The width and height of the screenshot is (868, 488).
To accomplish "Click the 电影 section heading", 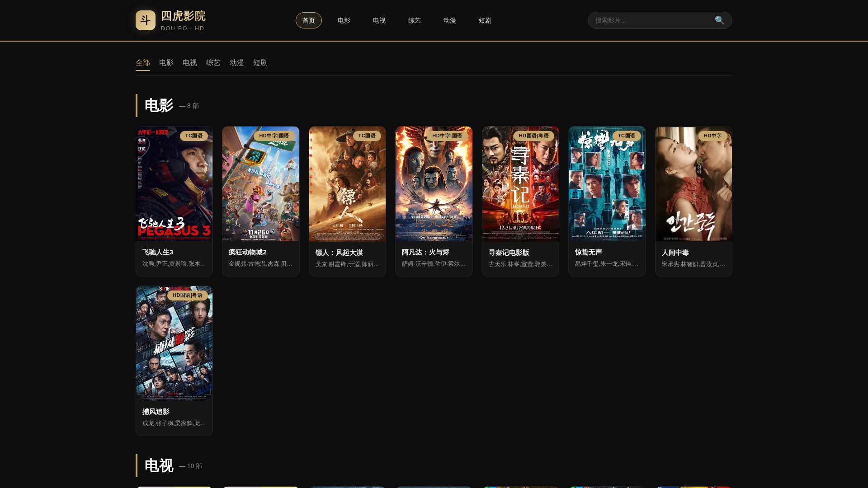I will point(159,106).
